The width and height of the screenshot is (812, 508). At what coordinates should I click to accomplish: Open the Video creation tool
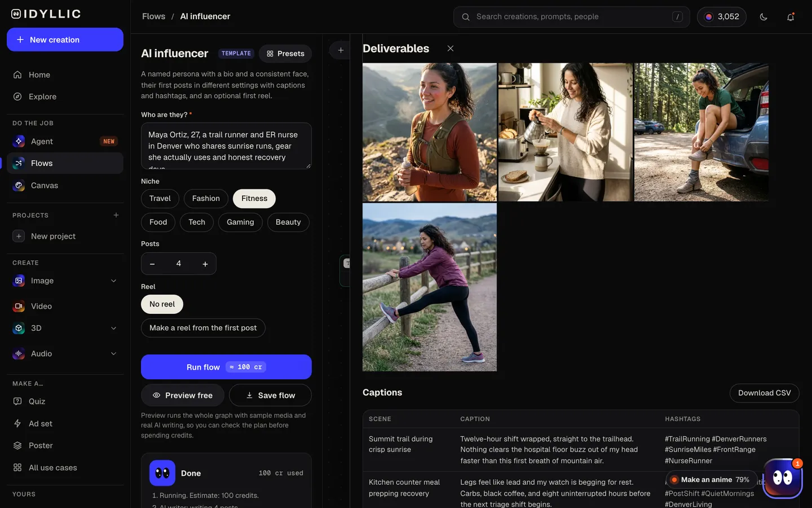point(65,306)
